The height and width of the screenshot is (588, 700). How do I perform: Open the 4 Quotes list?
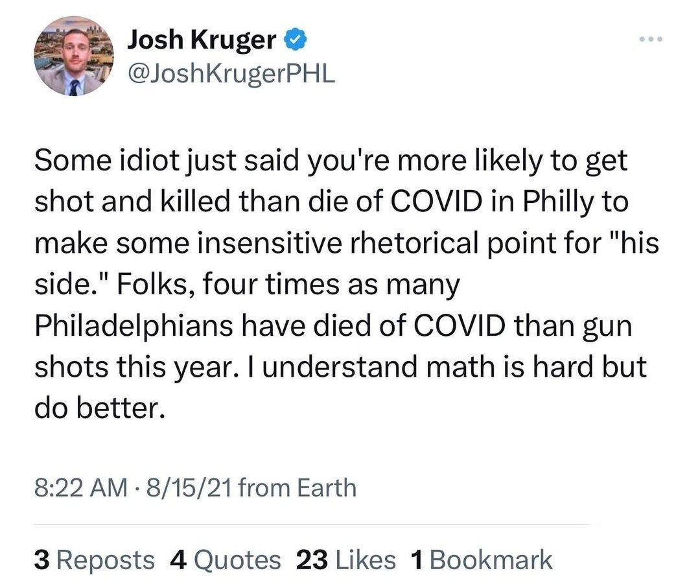tap(226, 559)
